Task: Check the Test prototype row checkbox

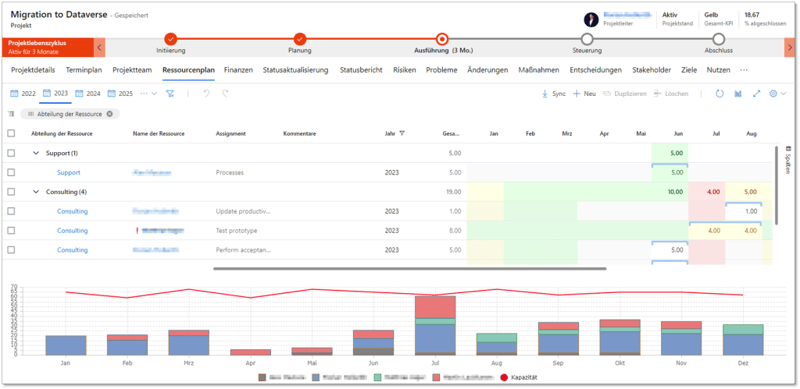Action: click(11, 231)
